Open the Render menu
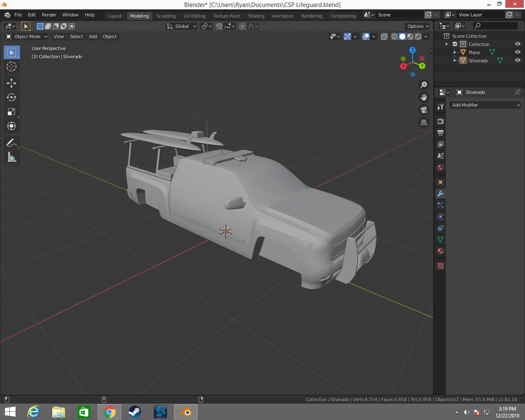This screenshot has width=525, height=420. [x=49, y=15]
